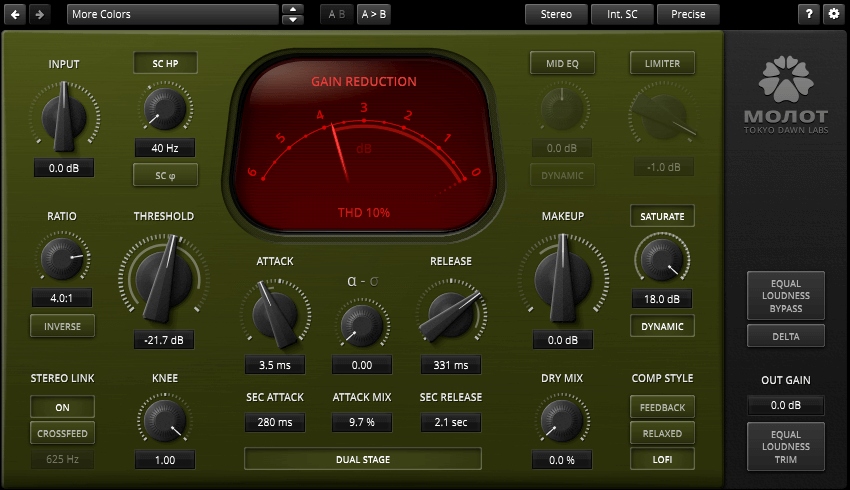Click the RELEASE knob

pyautogui.click(x=450, y=315)
